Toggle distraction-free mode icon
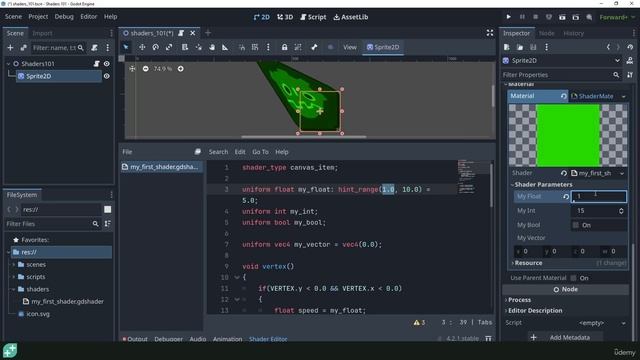Viewport: 640px width, 360px height. point(490,33)
